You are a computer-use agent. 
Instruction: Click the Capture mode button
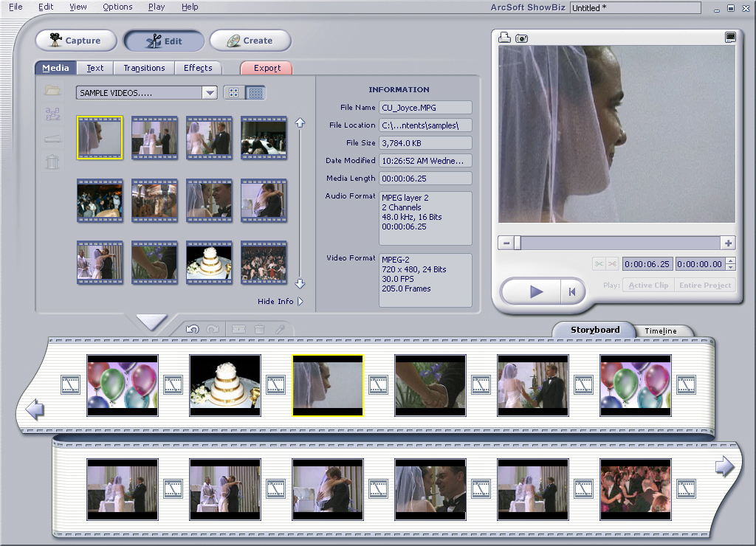pyautogui.click(x=76, y=41)
